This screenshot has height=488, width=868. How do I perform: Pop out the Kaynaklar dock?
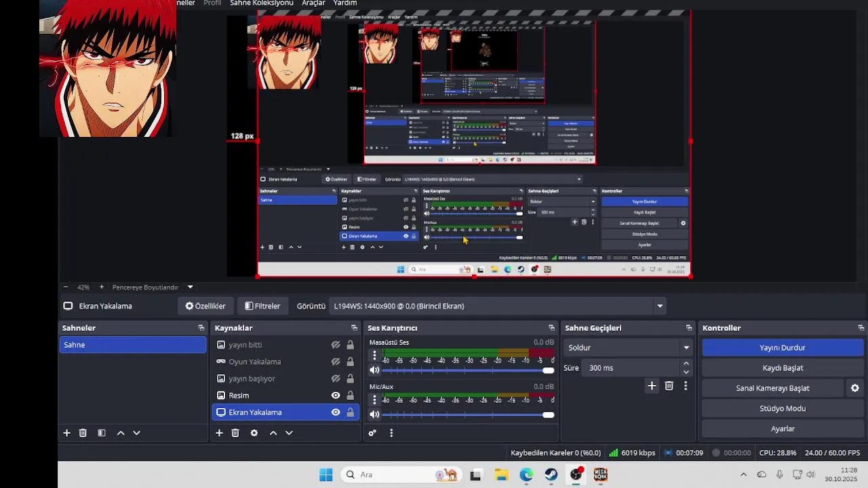354,328
